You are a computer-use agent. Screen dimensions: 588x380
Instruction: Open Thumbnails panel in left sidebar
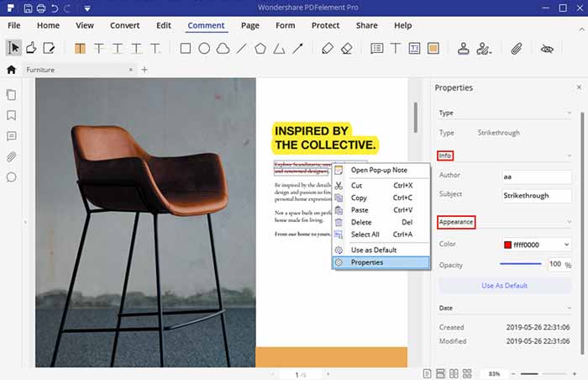pos(11,95)
